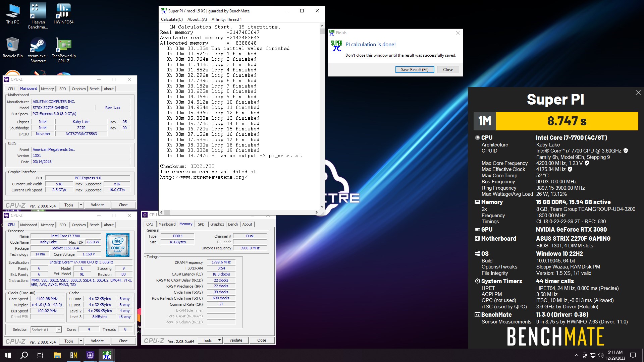
Task: Open This PC desktop icon
Action: tap(12, 14)
